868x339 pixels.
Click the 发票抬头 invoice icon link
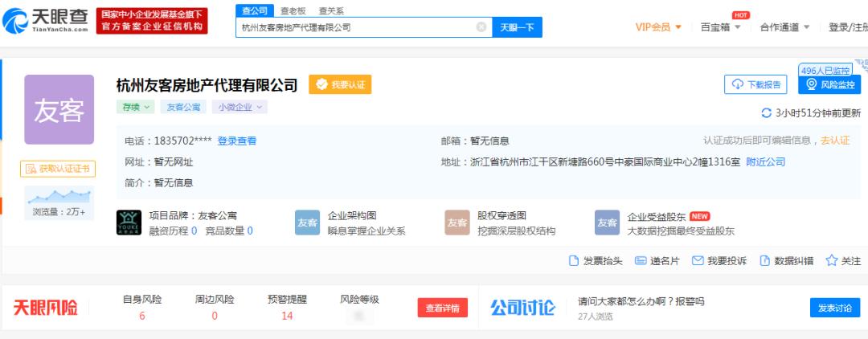pos(596,261)
